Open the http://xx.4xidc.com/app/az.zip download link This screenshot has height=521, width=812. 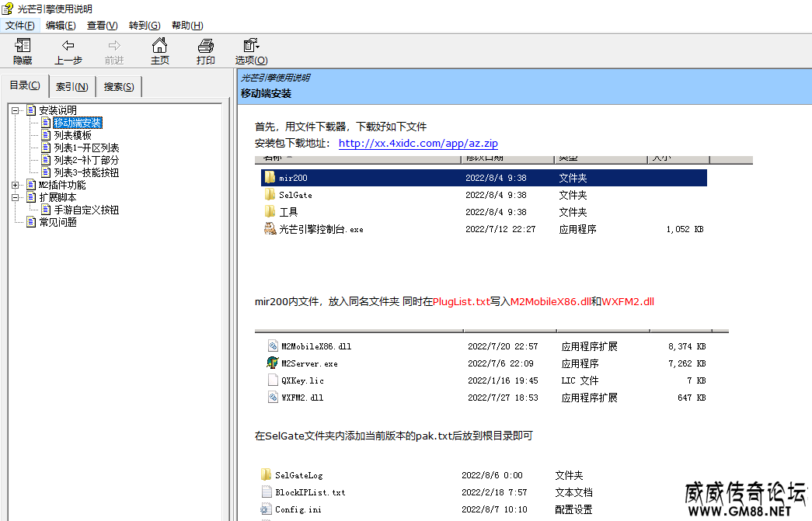pos(418,144)
